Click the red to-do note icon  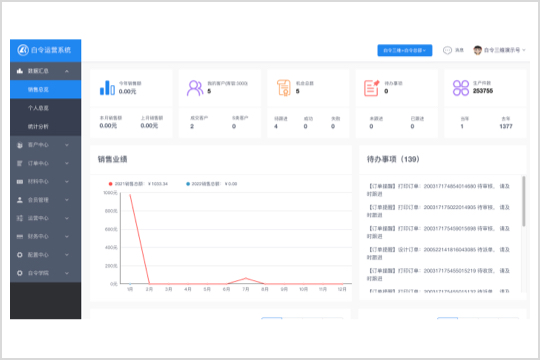pyautogui.click(x=371, y=88)
